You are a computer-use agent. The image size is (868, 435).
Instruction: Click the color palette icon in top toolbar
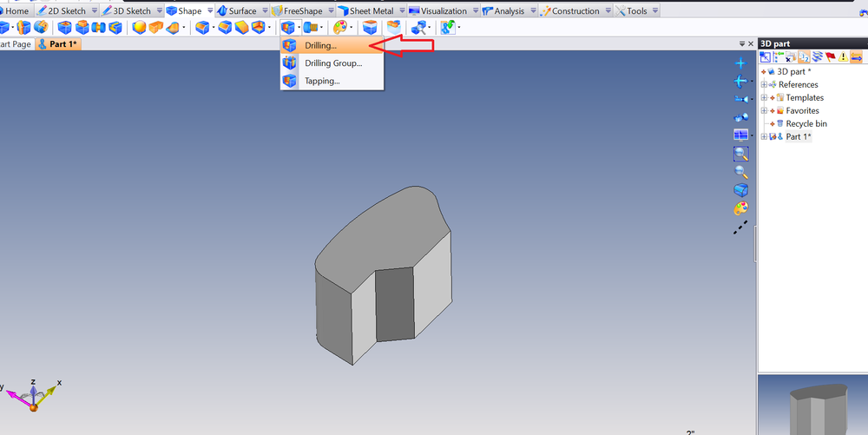tap(340, 28)
